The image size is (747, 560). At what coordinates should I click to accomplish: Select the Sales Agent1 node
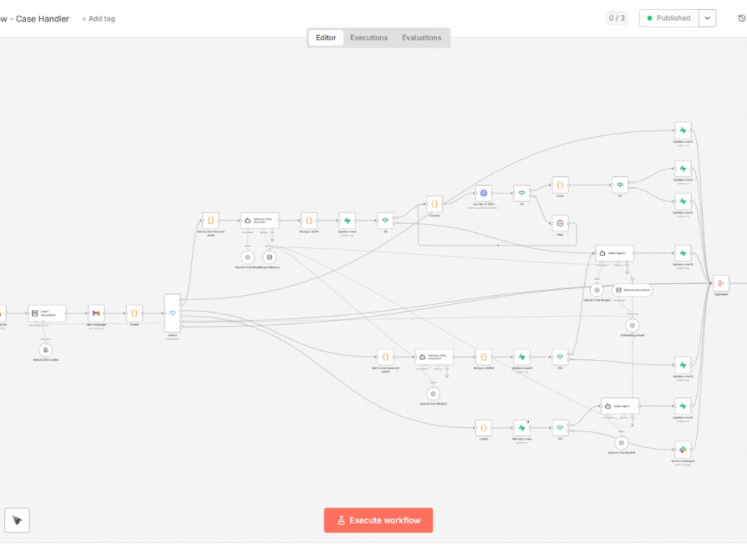click(615, 253)
